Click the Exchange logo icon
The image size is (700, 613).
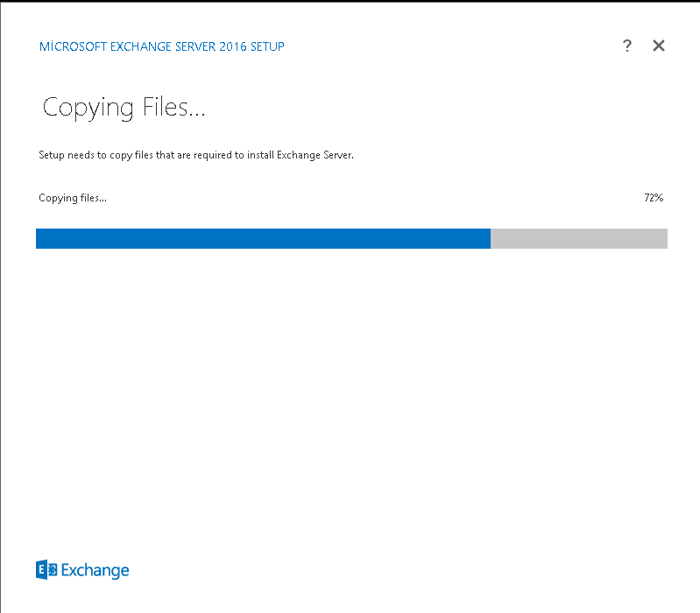pos(46,570)
